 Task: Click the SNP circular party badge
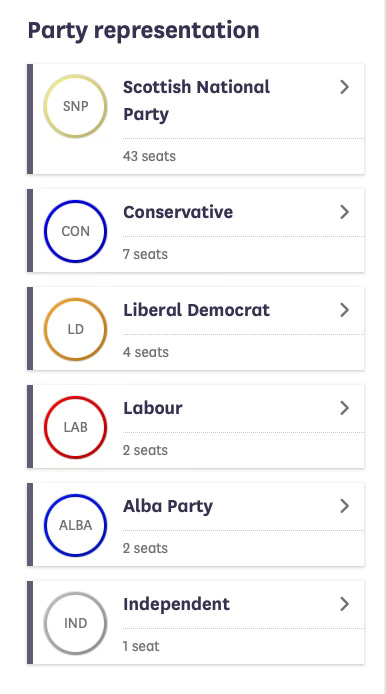pos(75,106)
